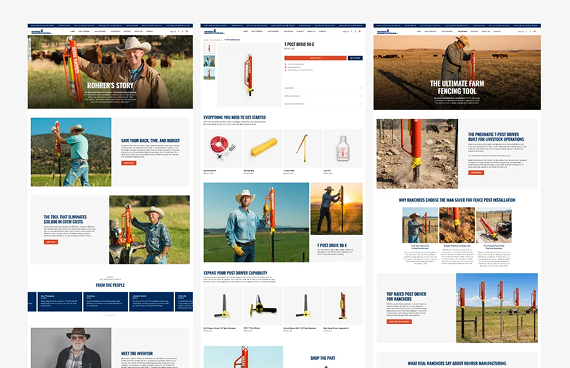Click the Rohrer logo on the T Post Drive product page
The width and height of the screenshot is (570, 368).
pos(214,32)
